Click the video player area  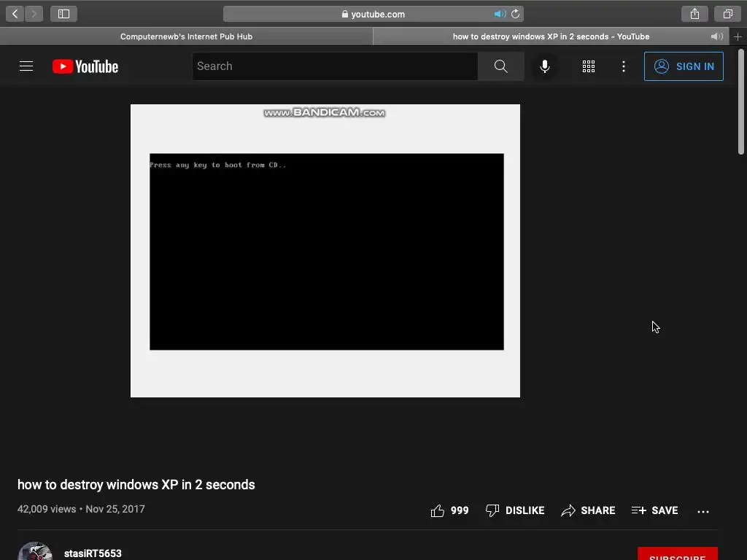(325, 251)
